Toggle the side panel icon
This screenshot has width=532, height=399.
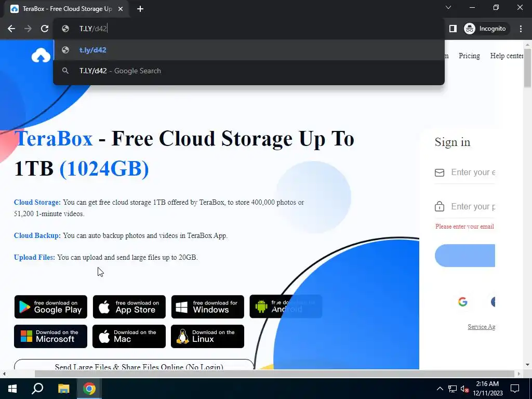coord(453,29)
